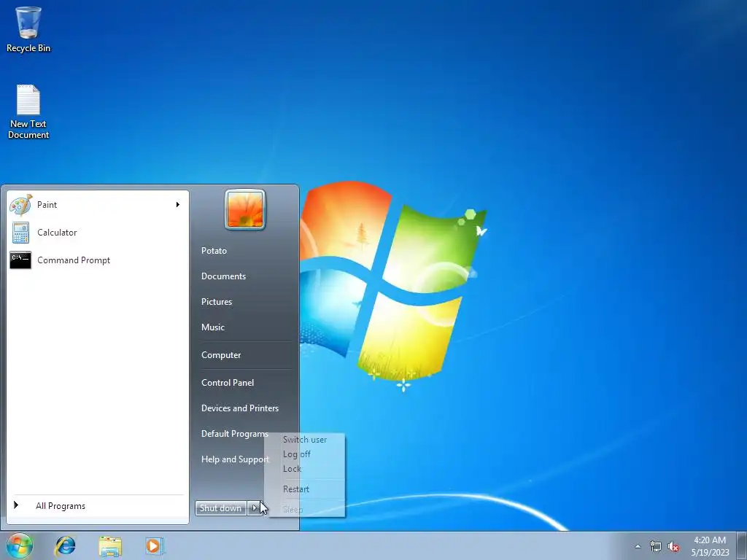The image size is (747, 560).
Task: Select the New Text Document desktop file
Action: click(x=28, y=112)
